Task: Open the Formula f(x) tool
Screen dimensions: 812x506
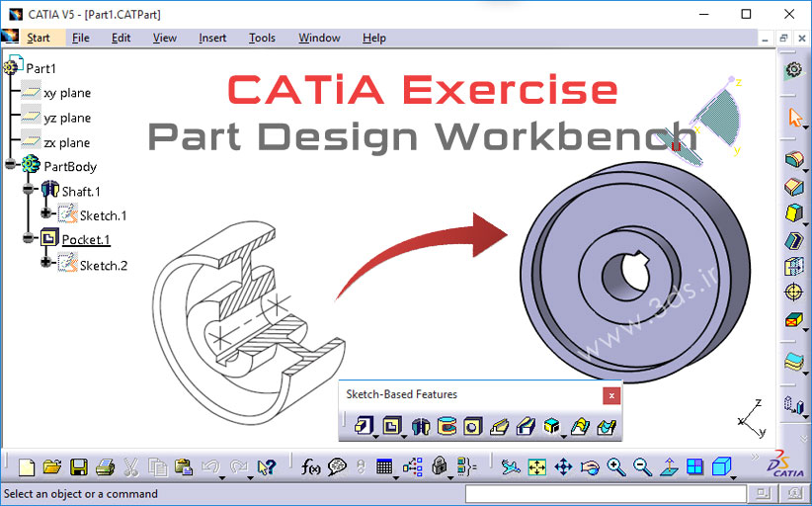Action: click(311, 467)
